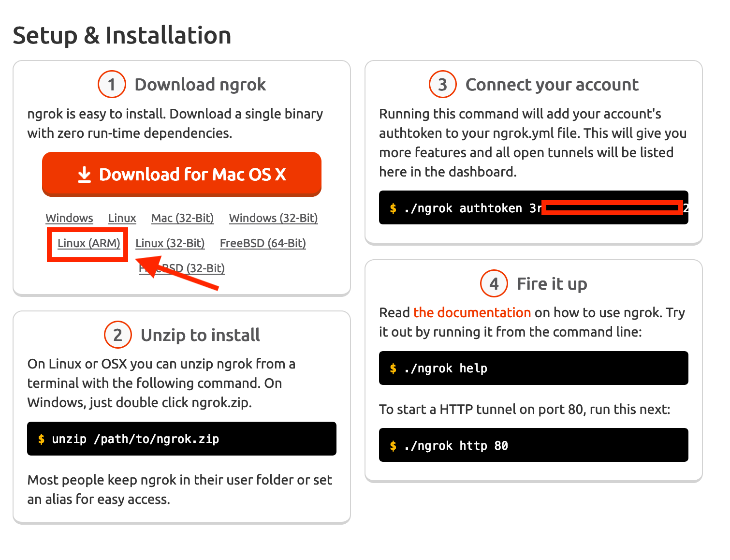Screen dimensions: 730x560
Task: Click the Fire it up heading text
Action: (552, 284)
